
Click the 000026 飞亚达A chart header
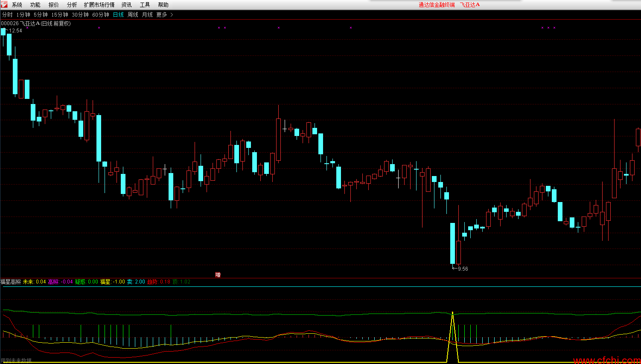36,23
